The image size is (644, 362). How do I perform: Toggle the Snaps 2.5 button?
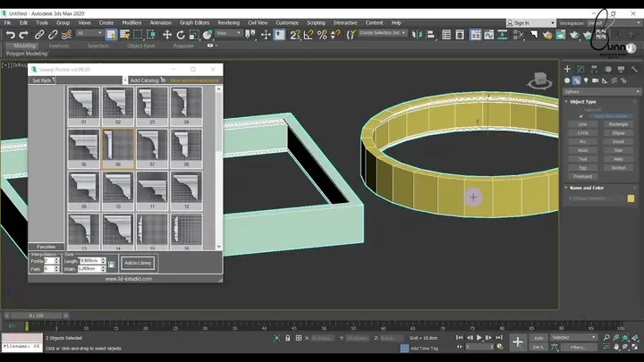coord(294,35)
